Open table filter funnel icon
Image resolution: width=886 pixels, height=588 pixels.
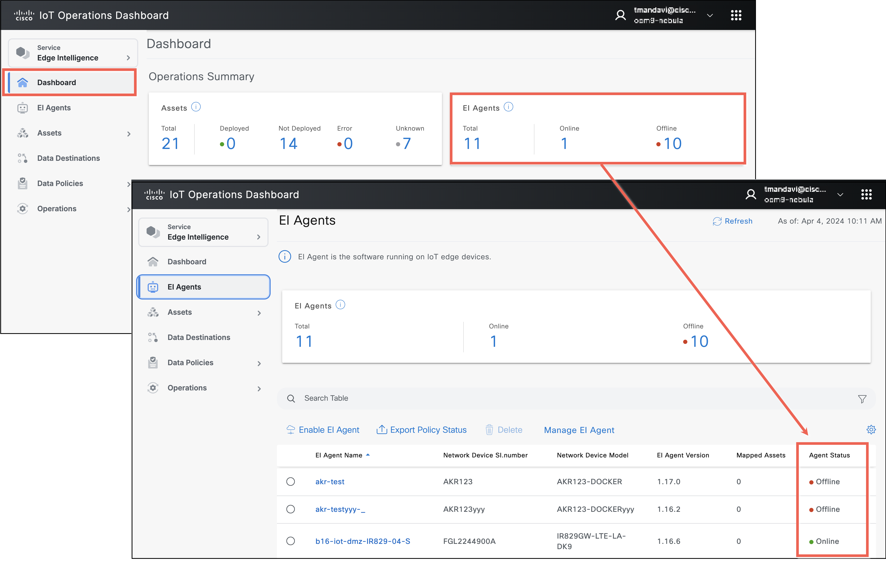point(862,399)
